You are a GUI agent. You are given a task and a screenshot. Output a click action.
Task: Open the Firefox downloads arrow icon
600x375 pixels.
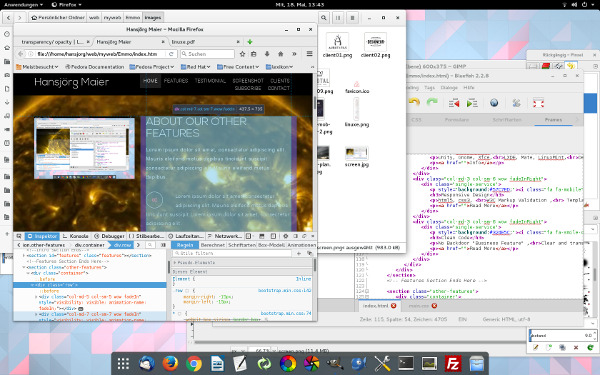267,54
